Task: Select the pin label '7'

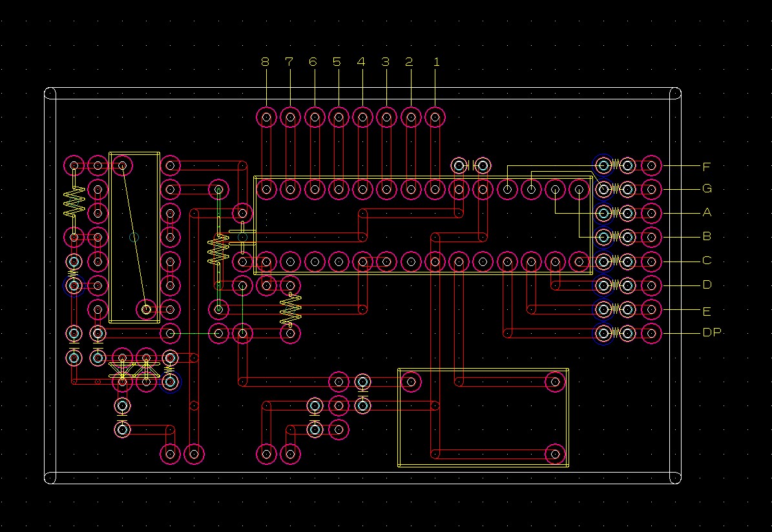Action: pos(289,62)
